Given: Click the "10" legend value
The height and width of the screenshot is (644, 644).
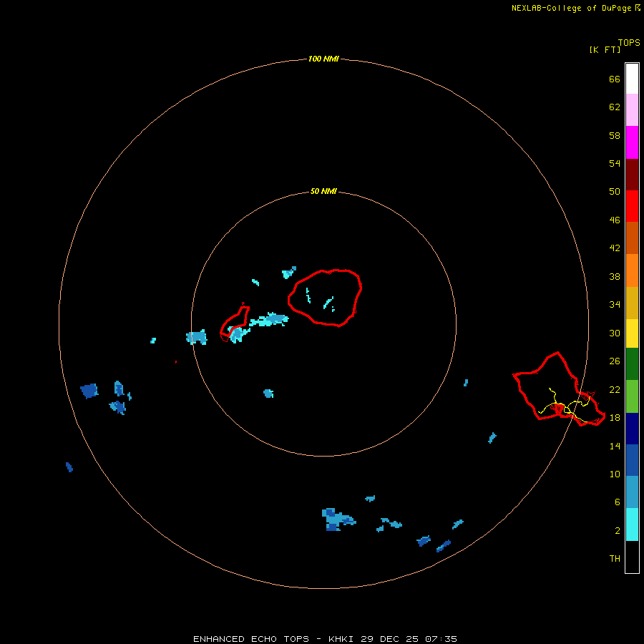Looking at the screenshot, I should (x=615, y=474).
